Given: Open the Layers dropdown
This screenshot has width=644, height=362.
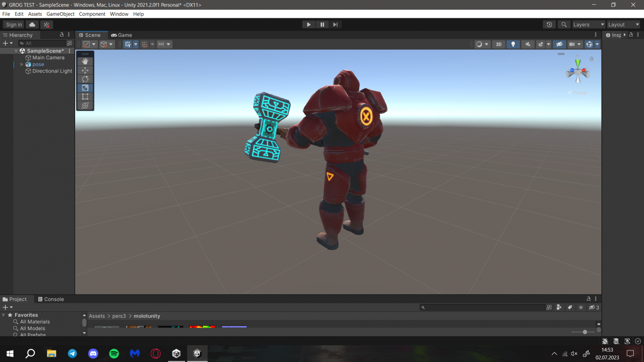Looking at the screenshot, I should click(x=588, y=24).
